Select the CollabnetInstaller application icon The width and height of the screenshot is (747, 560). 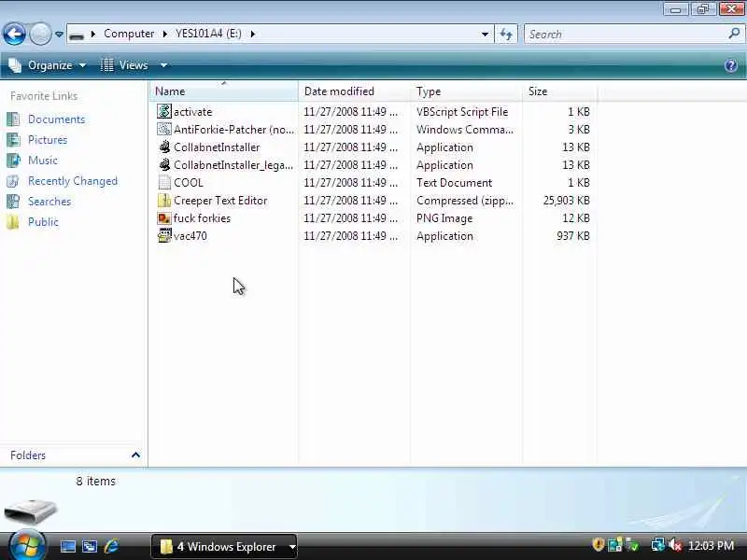(164, 147)
